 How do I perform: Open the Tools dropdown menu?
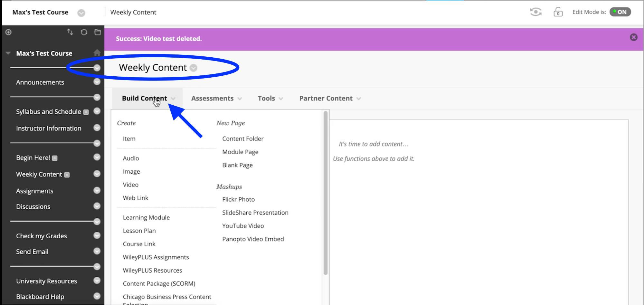click(x=270, y=99)
